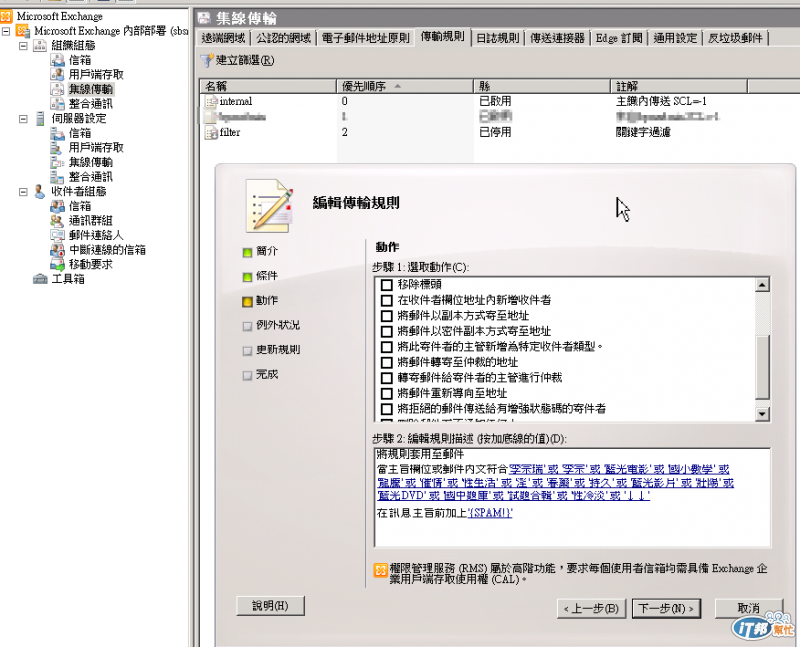Collapse the 收件者組態 tree node
The width and height of the screenshot is (800, 647).
point(23,192)
